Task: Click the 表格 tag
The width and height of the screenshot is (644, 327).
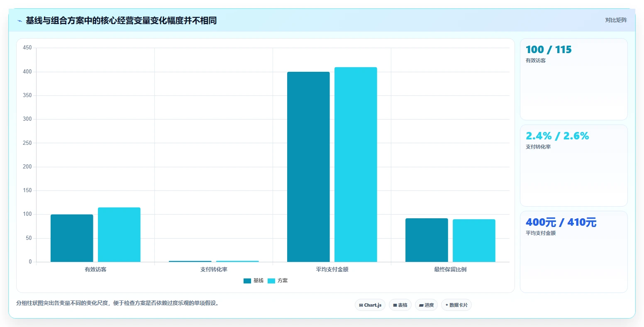Action: tap(400, 305)
